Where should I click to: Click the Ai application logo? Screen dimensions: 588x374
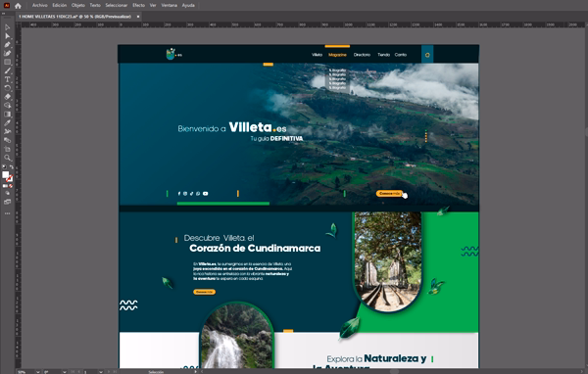[x=7, y=5]
